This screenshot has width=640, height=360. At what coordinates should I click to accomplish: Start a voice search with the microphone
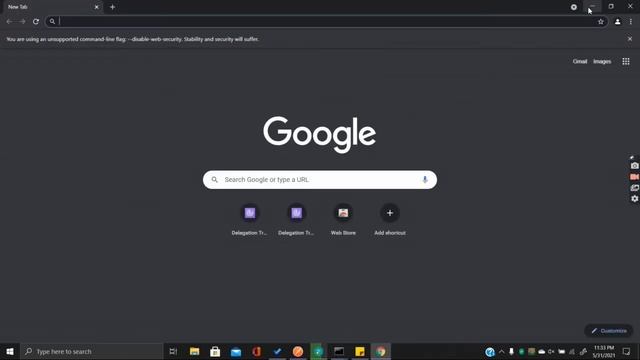425,180
